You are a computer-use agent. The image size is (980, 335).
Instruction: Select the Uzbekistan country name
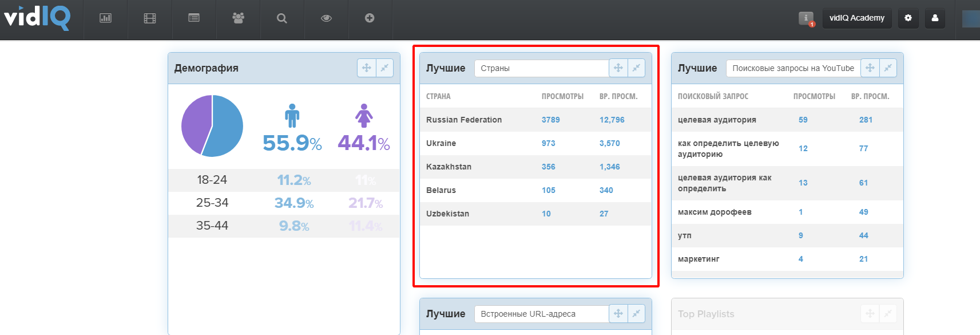click(447, 214)
